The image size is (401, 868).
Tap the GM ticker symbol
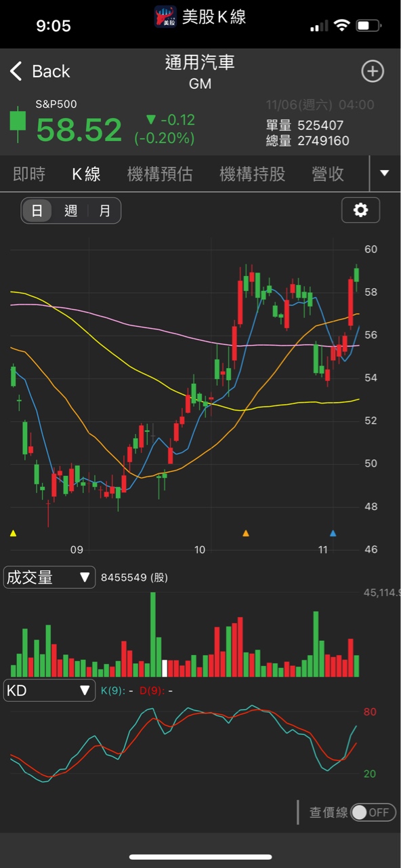(200, 83)
